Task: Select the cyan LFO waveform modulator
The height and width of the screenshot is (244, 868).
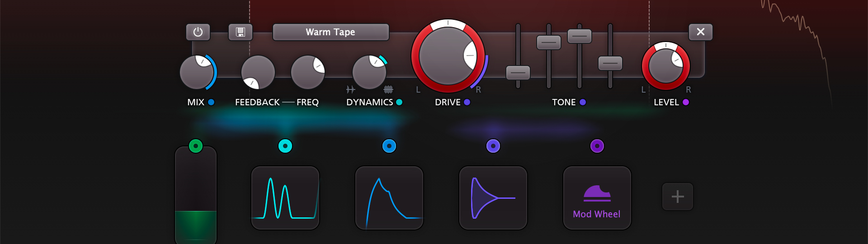Action: pyautogui.click(x=285, y=198)
